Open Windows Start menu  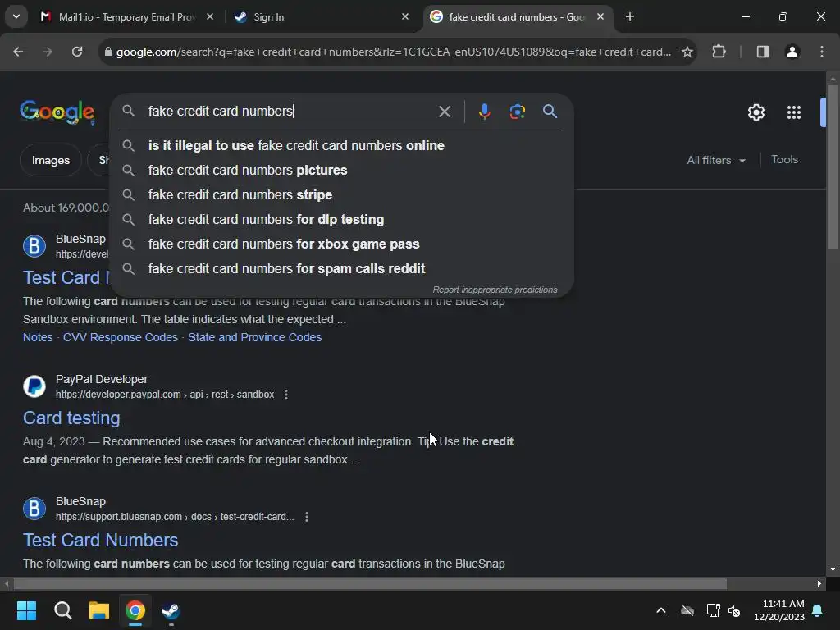point(26,610)
